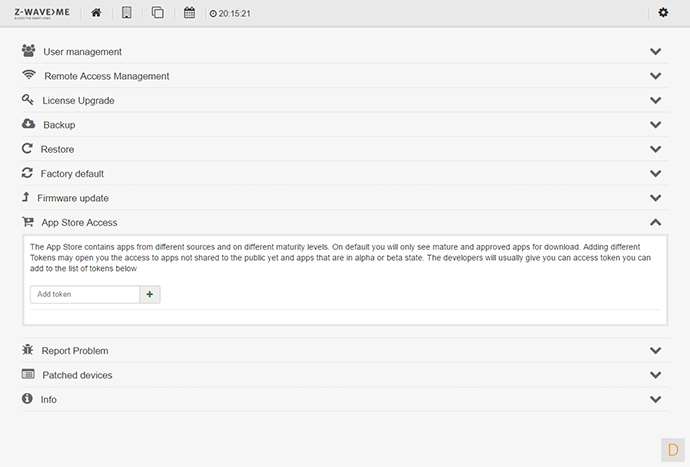
Task: Open the Info section
Action: [48, 399]
